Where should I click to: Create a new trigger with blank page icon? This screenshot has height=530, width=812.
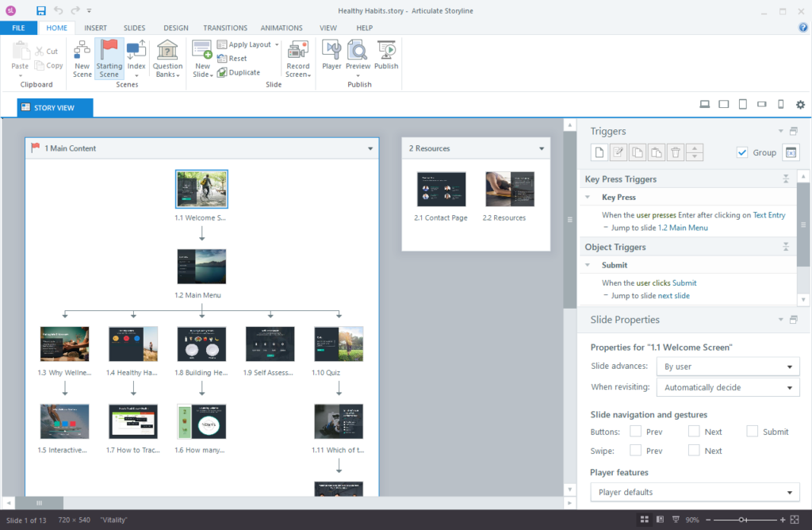click(599, 152)
